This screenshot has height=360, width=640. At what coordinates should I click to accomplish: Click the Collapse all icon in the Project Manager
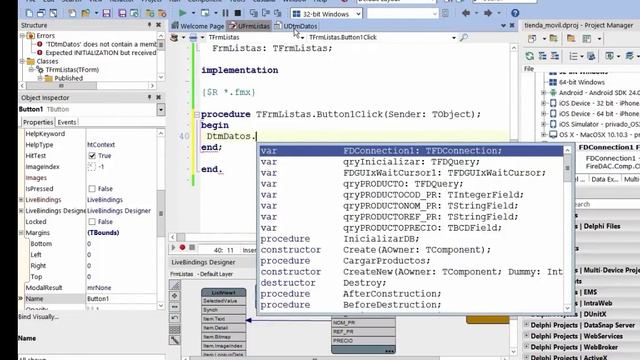pos(555,56)
